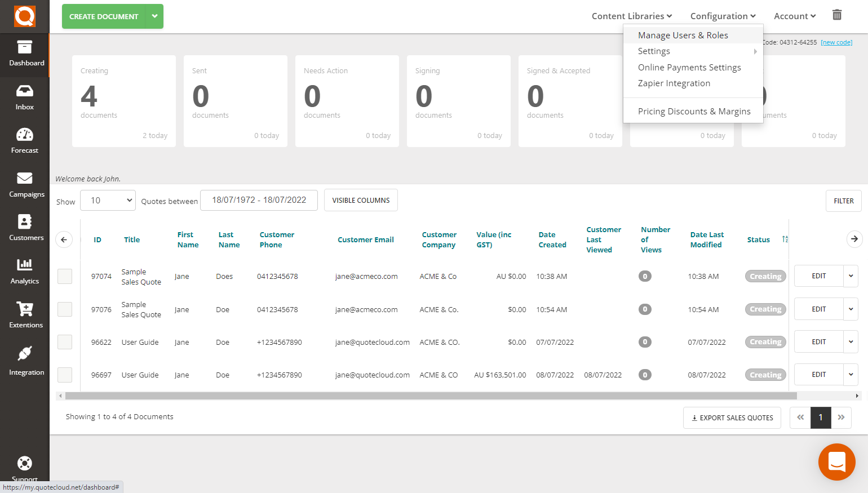
Task: Open the Show entries count dropdown
Action: click(107, 200)
